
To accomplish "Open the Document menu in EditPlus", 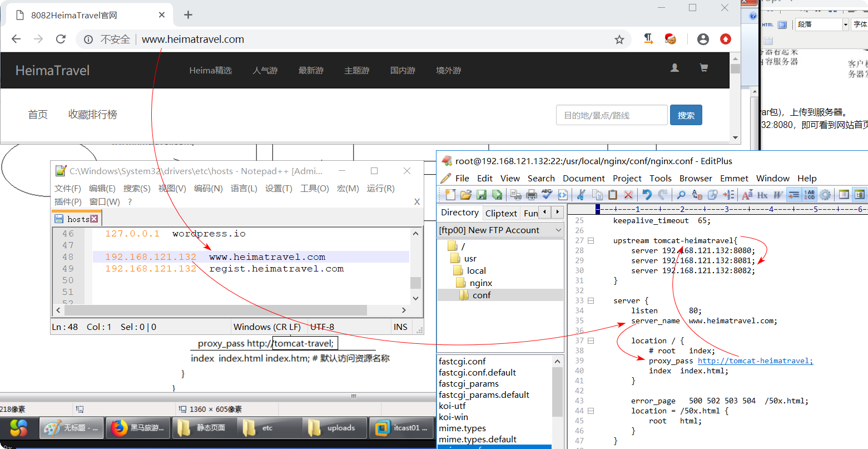I will point(583,179).
